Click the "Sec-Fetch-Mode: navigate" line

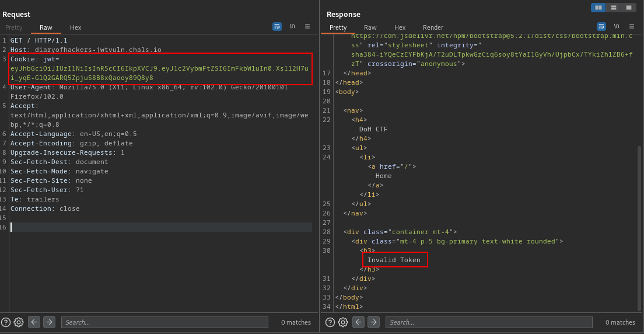click(x=59, y=171)
